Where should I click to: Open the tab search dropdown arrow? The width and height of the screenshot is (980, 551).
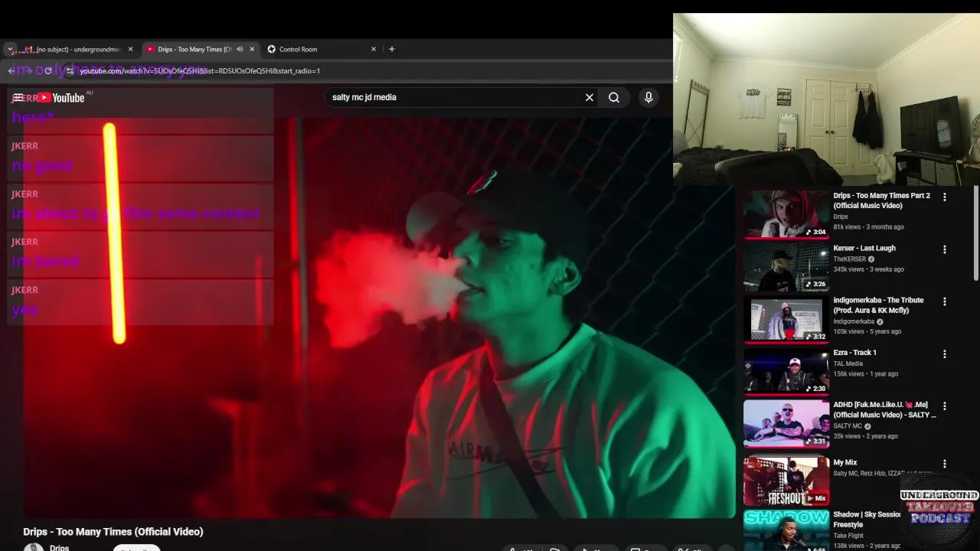[x=10, y=49]
